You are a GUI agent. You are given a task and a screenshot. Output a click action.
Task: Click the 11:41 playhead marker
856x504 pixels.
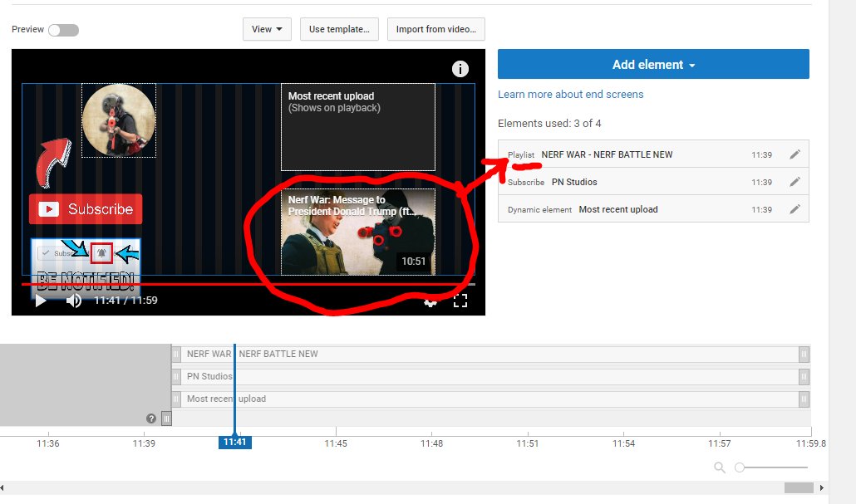(234, 442)
